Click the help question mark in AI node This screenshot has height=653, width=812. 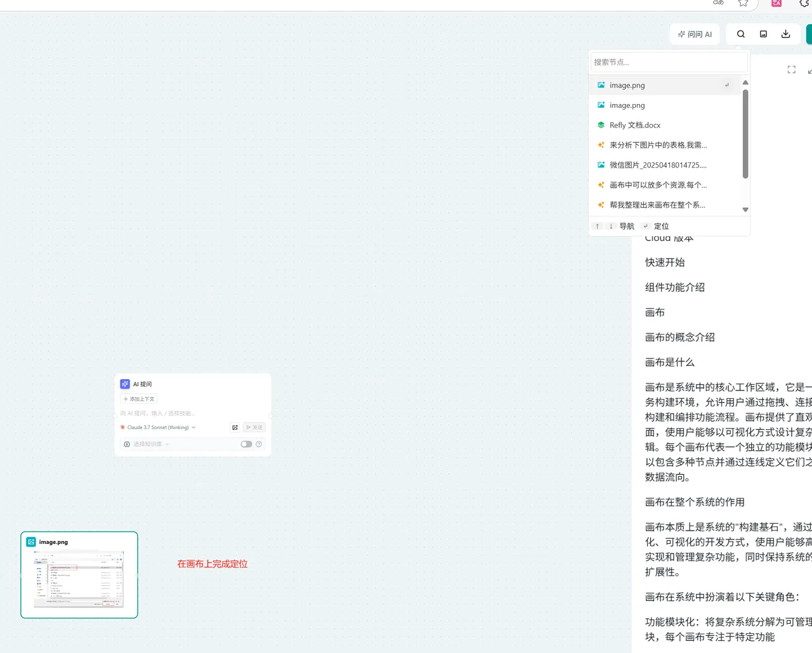click(x=259, y=444)
